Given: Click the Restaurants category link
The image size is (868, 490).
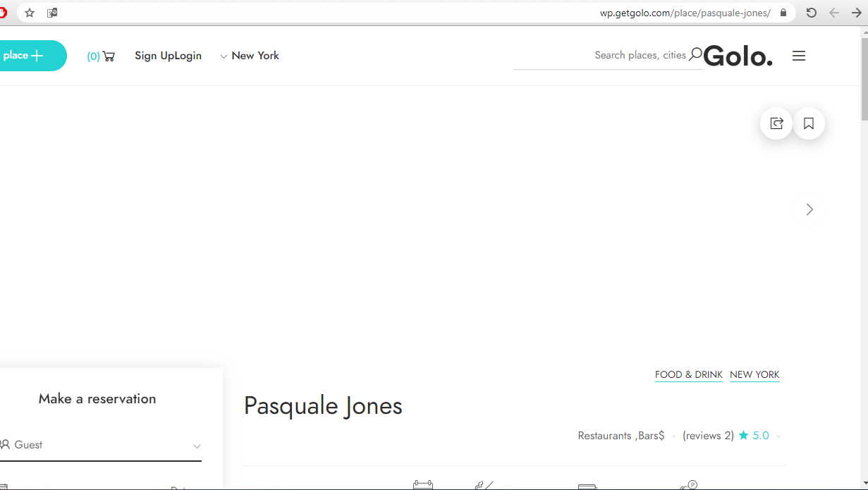Looking at the screenshot, I should click(x=604, y=436).
